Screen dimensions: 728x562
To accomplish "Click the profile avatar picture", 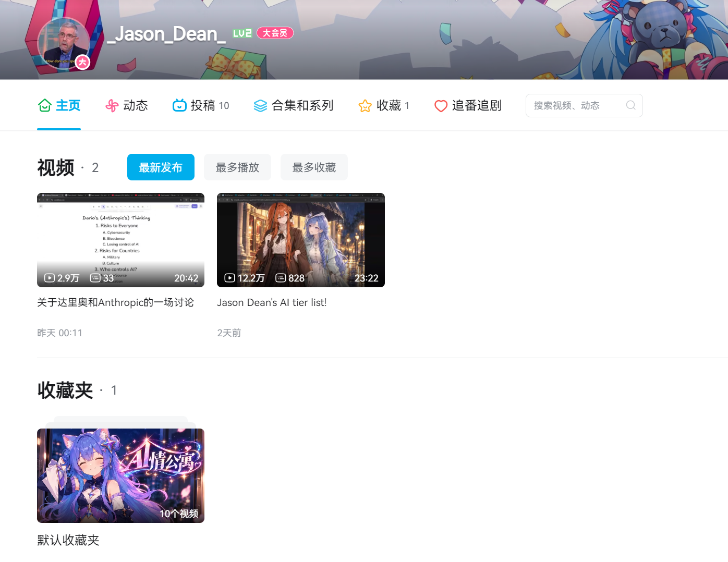I will (x=64, y=44).
